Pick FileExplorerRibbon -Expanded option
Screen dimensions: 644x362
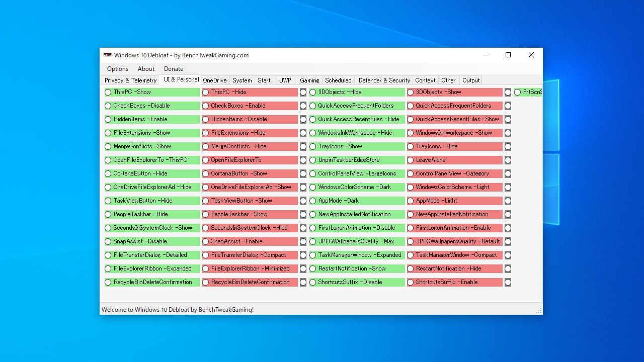[152, 269]
